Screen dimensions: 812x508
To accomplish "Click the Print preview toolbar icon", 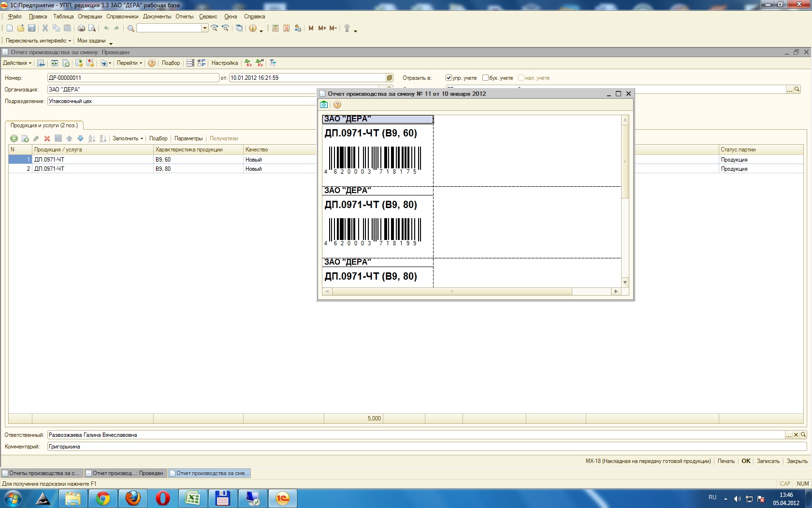I will click(x=92, y=29).
